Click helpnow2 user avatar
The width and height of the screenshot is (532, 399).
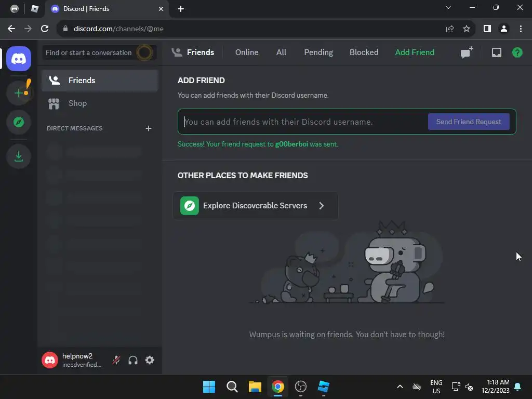coord(50,360)
